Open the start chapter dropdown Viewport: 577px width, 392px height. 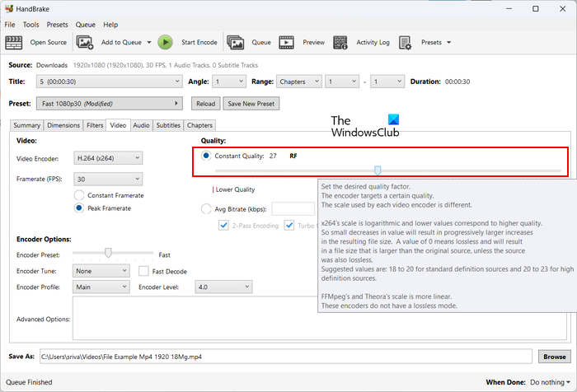point(342,82)
